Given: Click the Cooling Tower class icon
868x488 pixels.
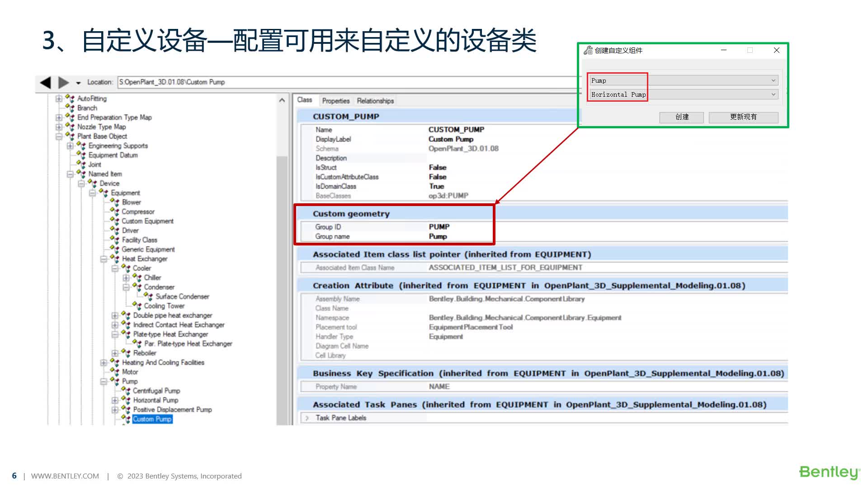Looking at the screenshot, I should pos(137,306).
